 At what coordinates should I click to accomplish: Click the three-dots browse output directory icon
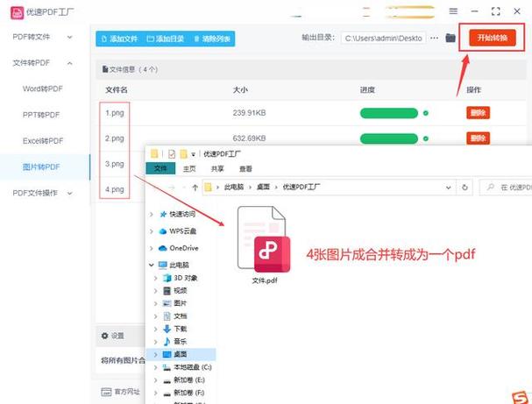pos(435,38)
